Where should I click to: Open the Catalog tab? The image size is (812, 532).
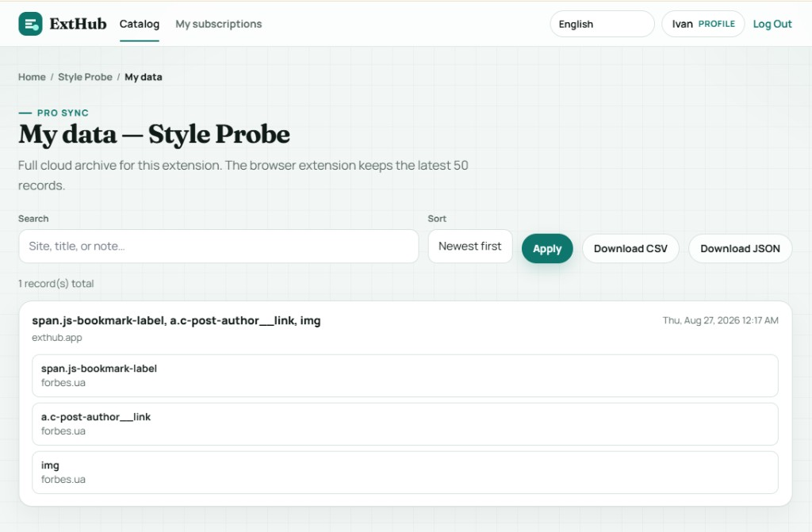pos(140,24)
